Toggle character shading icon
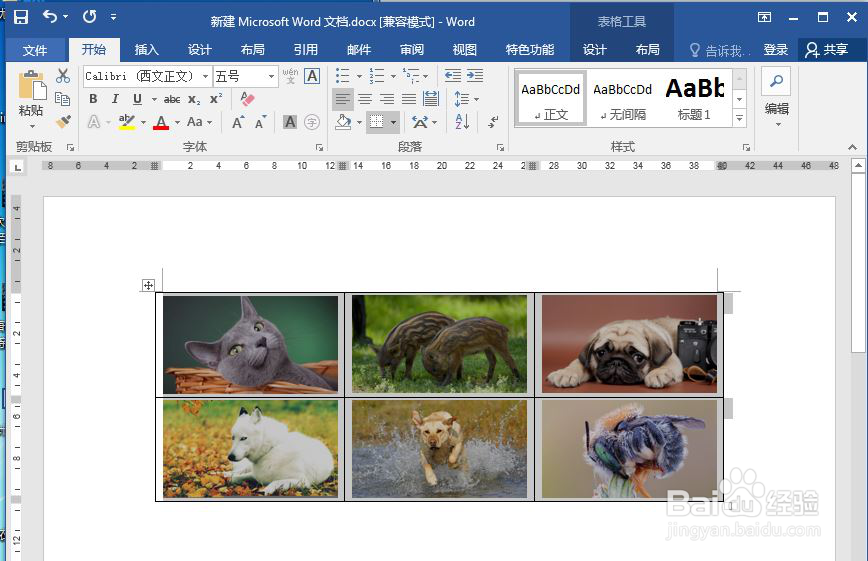Screen dimensions: 868x561 [x=290, y=122]
